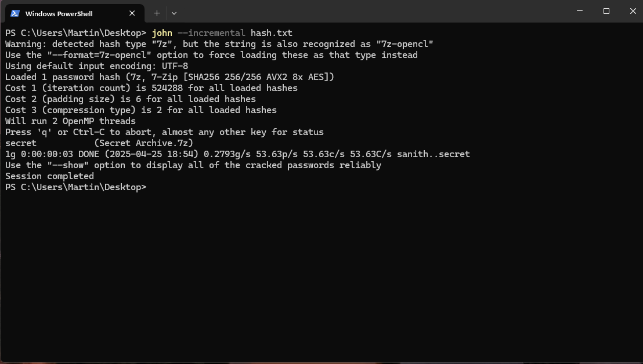Expand the new tab profile dropdown

click(x=174, y=13)
